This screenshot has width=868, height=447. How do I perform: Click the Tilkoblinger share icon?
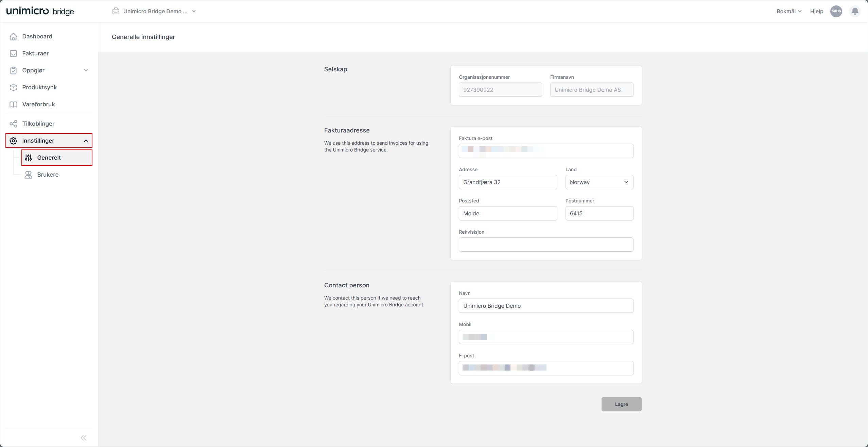point(13,124)
